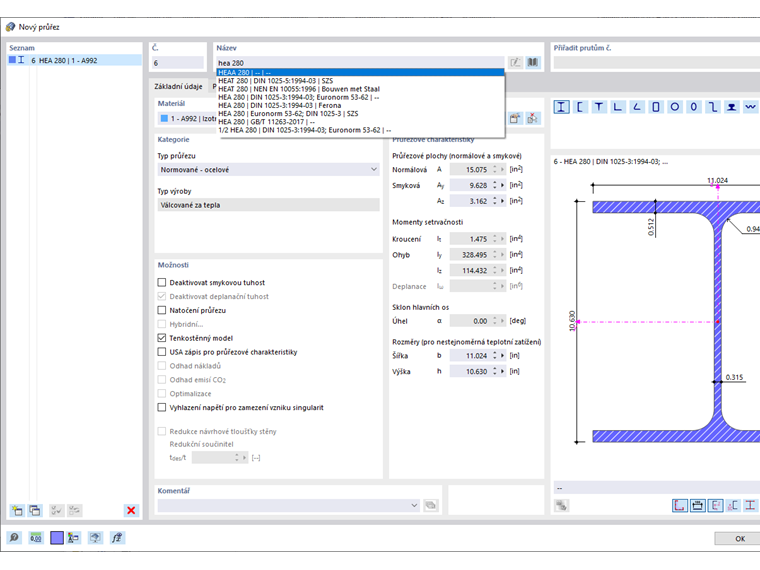Open Typ průřezu dropdown
The image size is (760, 570).
pyautogui.click(x=269, y=170)
